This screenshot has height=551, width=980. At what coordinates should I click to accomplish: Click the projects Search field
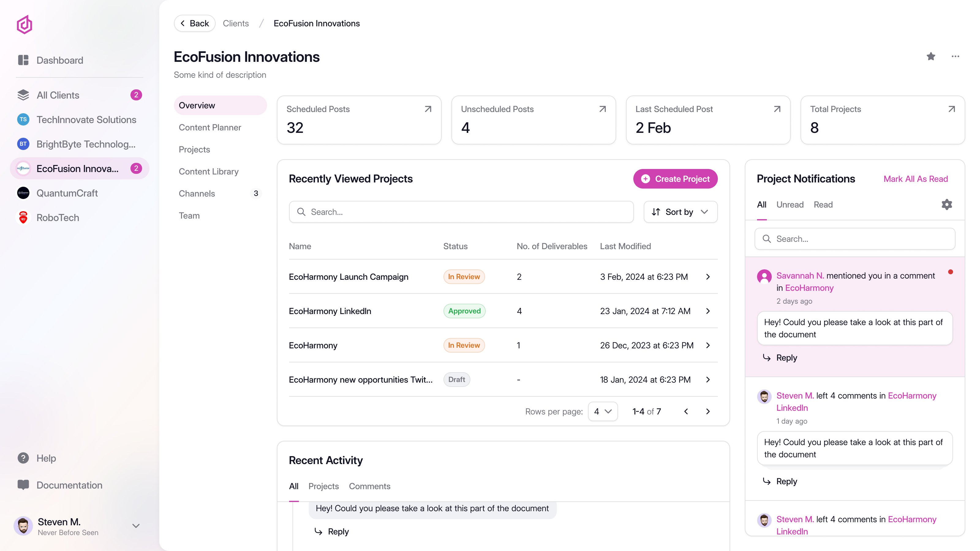461,212
